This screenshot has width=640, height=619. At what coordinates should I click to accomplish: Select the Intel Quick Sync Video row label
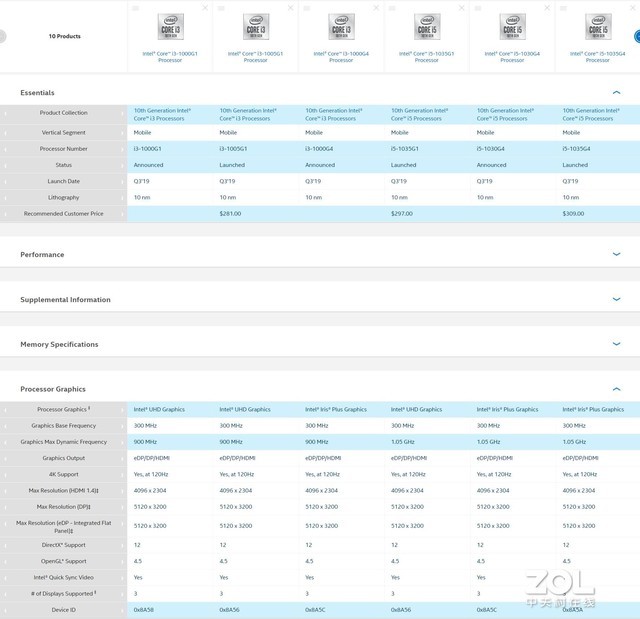pyautogui.click(x=63, y=577)
